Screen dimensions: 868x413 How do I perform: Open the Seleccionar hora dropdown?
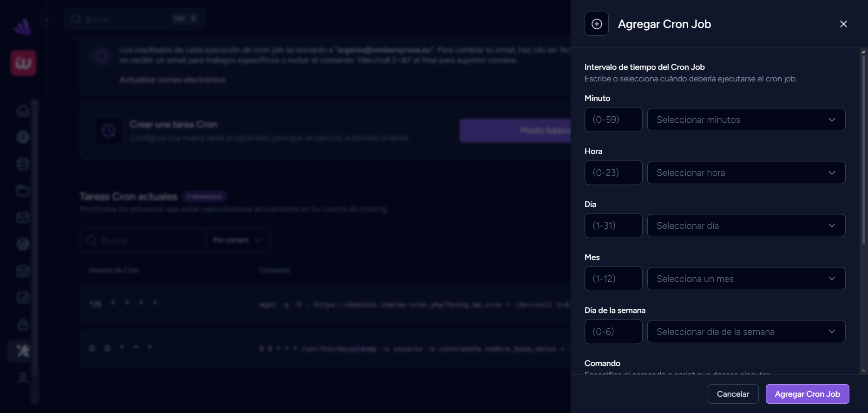coord(746,173)
